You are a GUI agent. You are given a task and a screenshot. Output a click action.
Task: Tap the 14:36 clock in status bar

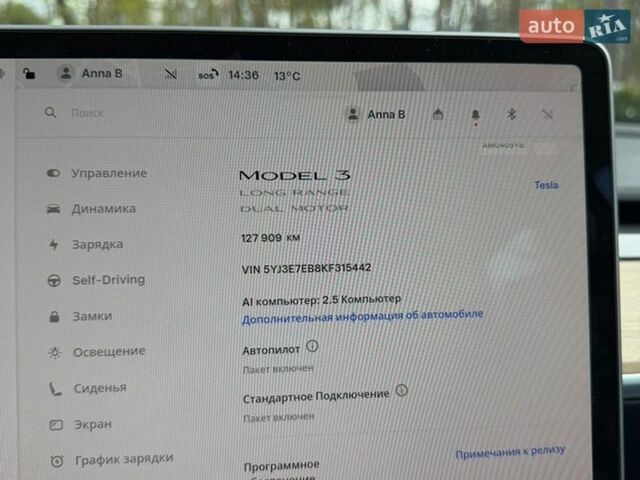(243, 76)
